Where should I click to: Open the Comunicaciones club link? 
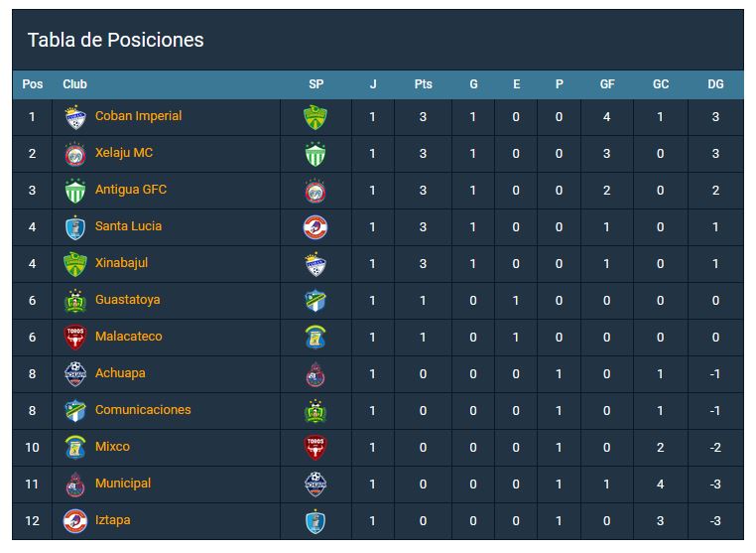tap(143, 410)
